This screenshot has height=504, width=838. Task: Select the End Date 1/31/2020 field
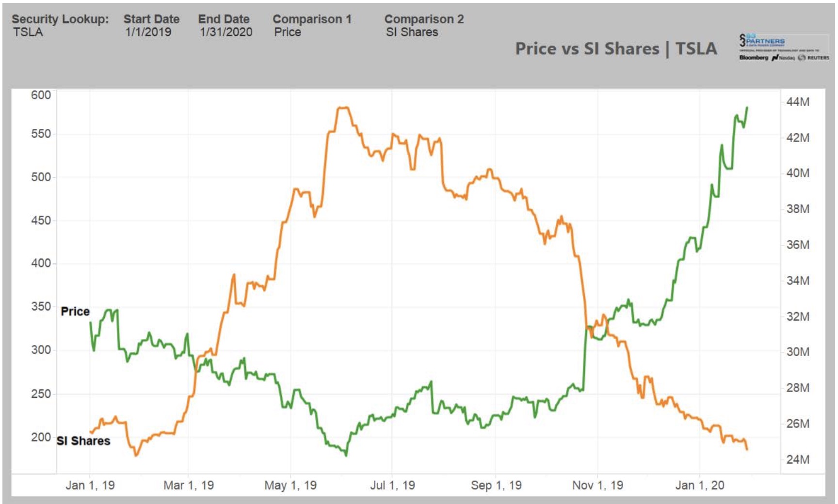tap(226, 32)
